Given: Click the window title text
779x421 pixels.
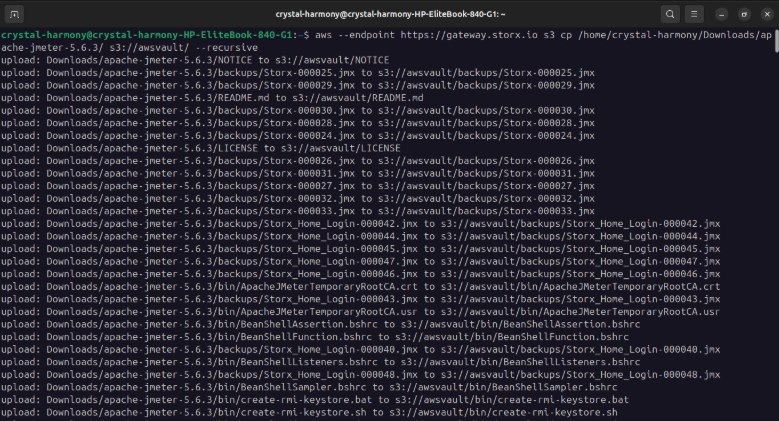Looking at the screenshot, I should [x=390, y=14].
